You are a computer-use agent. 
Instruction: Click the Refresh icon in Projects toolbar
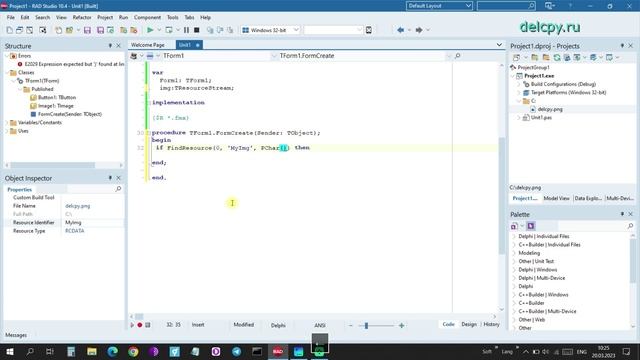(x=557, y=58)
